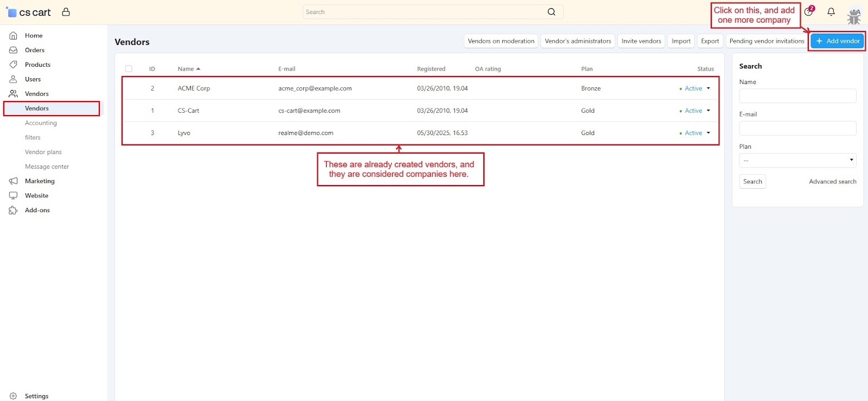Open the status dropdown for ACME Corp

pyautogui.click(x=708, y=88)
